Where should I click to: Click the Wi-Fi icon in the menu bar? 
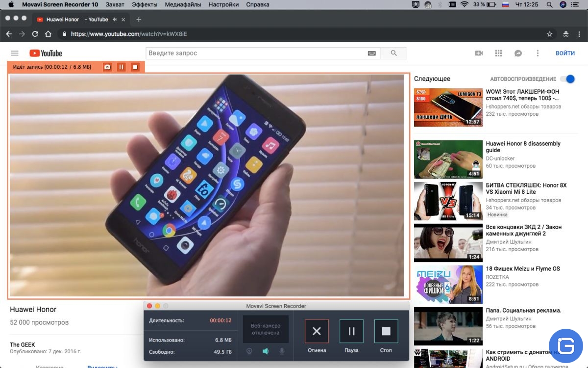tap(464, 4)
